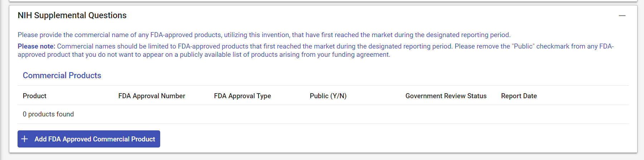This screenshot has width=644, height=160.
Task: Click the quoted word "Public" in the note
Action: click(523, 46)
